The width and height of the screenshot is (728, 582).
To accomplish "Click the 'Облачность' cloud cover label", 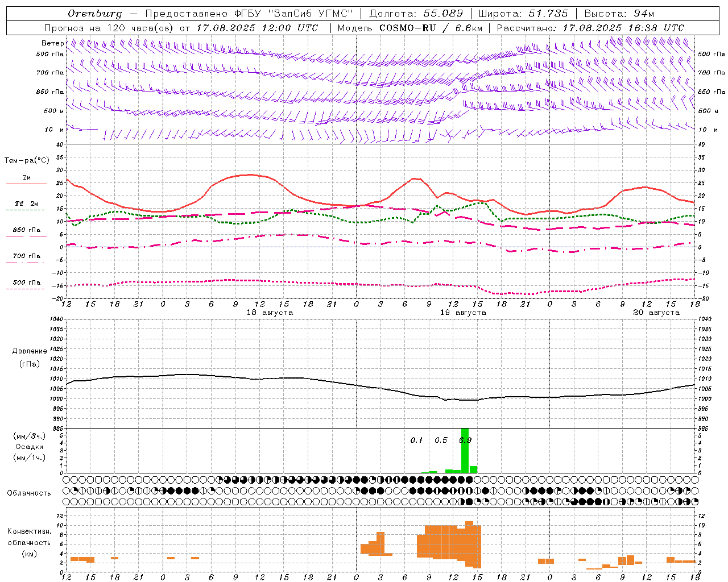I will click(29, 493).
